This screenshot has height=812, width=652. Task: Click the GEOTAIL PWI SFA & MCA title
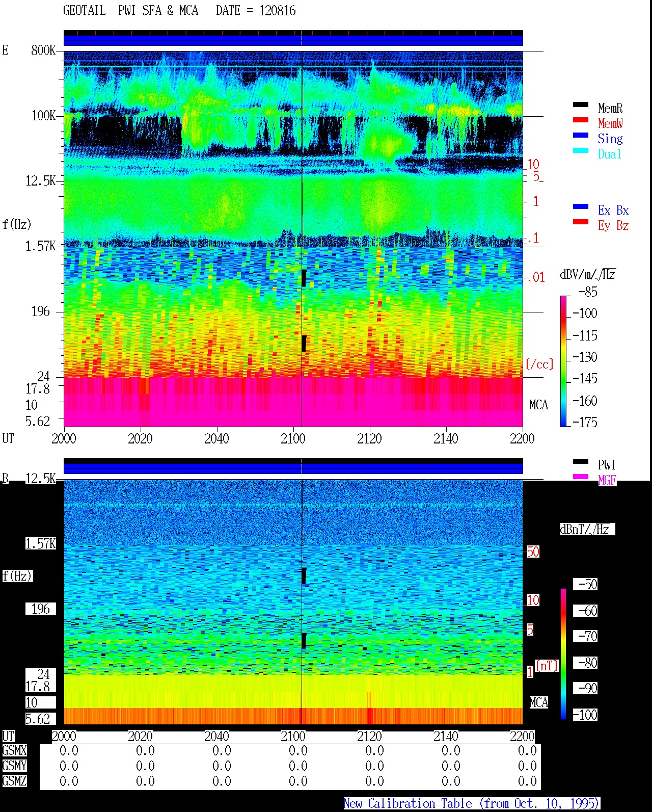tap(179, 10)
